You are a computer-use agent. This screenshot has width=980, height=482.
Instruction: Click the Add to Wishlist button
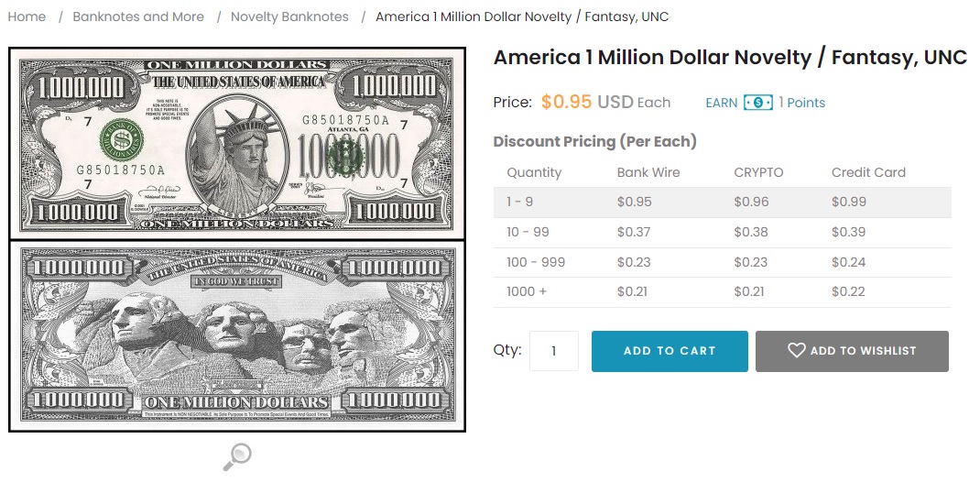coord(851,351)
